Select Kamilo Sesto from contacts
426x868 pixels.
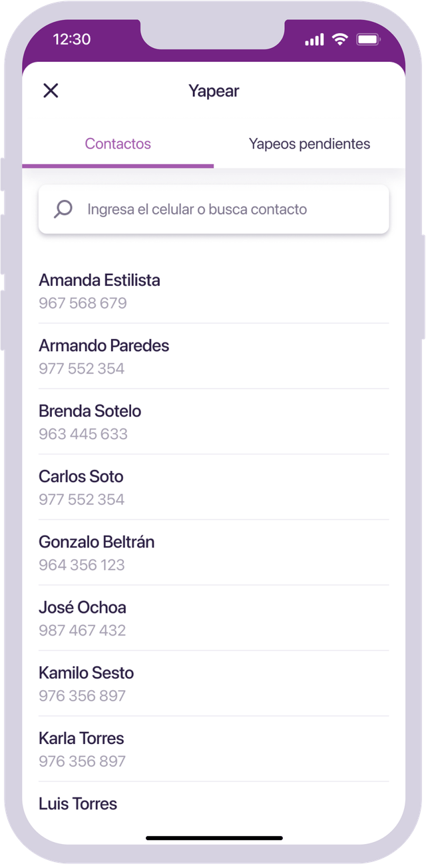(213, 683)
